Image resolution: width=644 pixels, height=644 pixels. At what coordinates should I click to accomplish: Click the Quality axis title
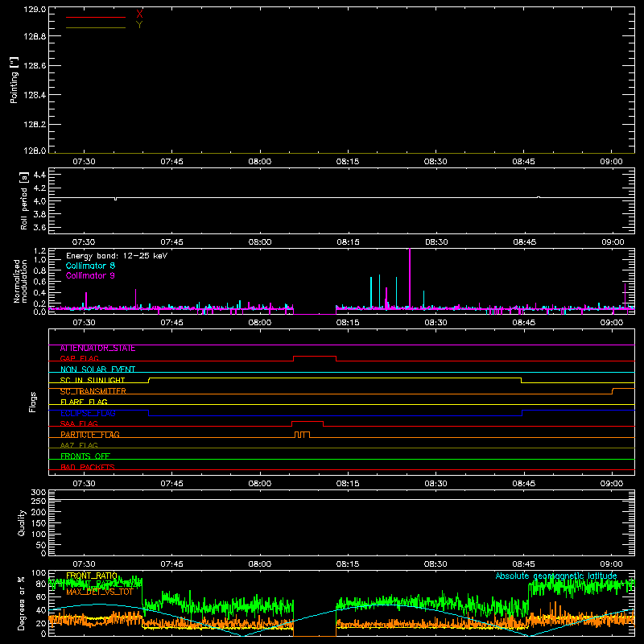click(22, 522)
